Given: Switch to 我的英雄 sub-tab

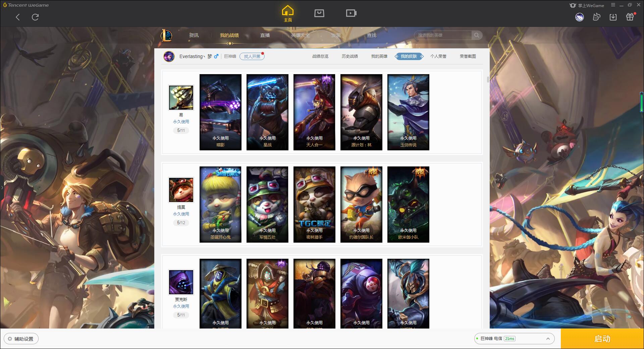Looking at the screenshot, I should 379,56.
